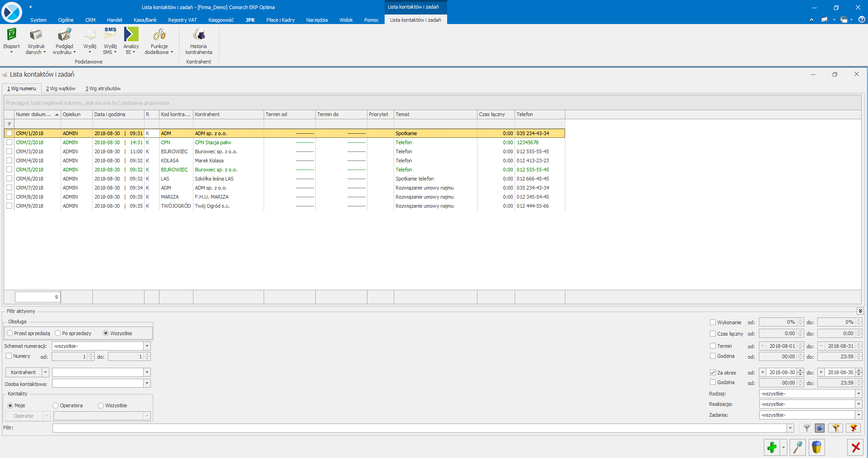Expand the 'Schemat numeracji' dropdown

click(x=147, y=346)
